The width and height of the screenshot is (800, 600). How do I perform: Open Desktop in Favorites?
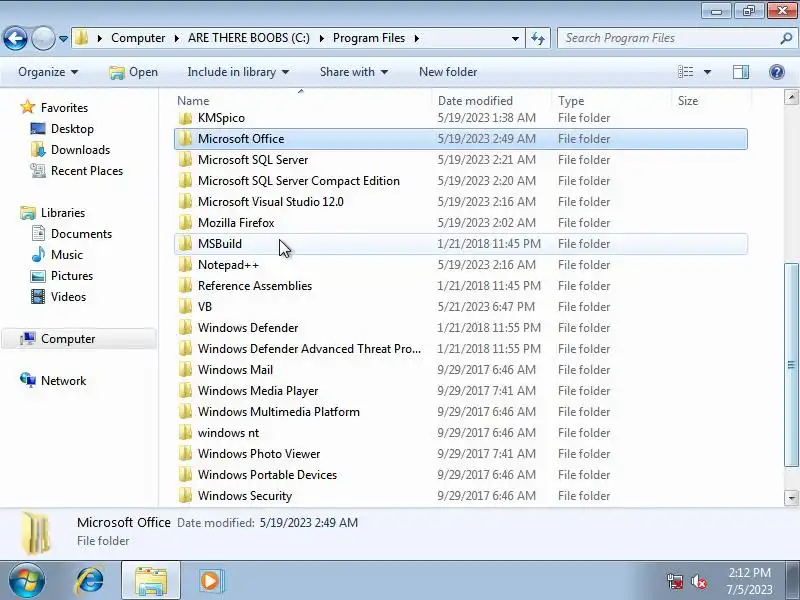pyautogui.click(x=72, y=129)
